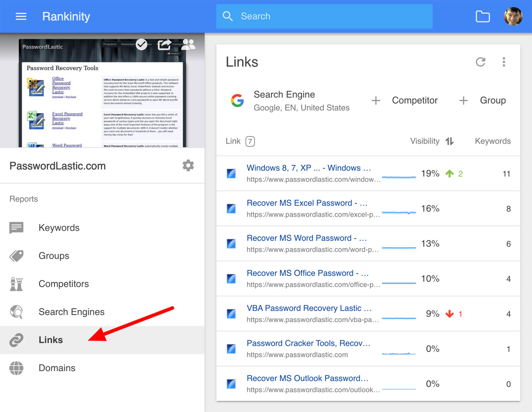Open Recover MS Excel Password link title
Screen dimensions: 532x412
[x=307, y=203]
